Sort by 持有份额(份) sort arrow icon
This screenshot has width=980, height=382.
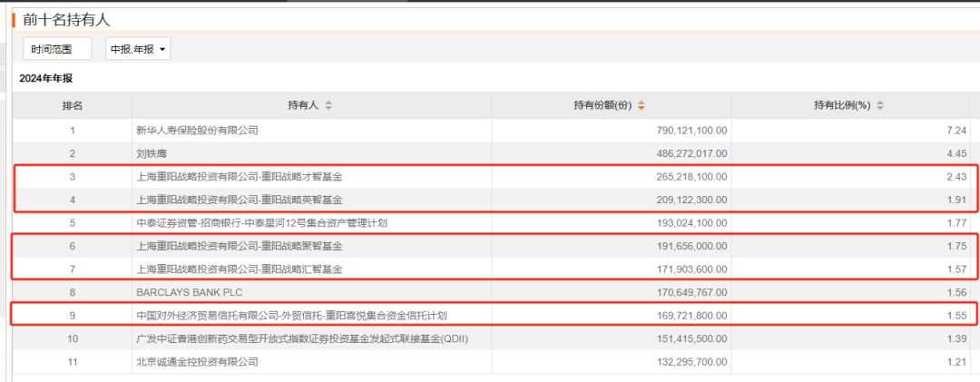642,105
